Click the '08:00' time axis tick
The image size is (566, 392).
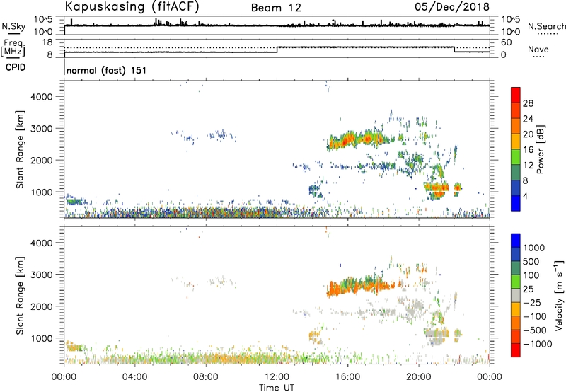tap(206, 377)
